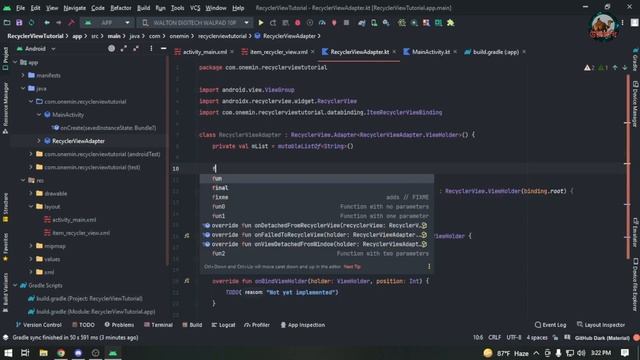Open the Windows Start button

click(x=8, y=353)
